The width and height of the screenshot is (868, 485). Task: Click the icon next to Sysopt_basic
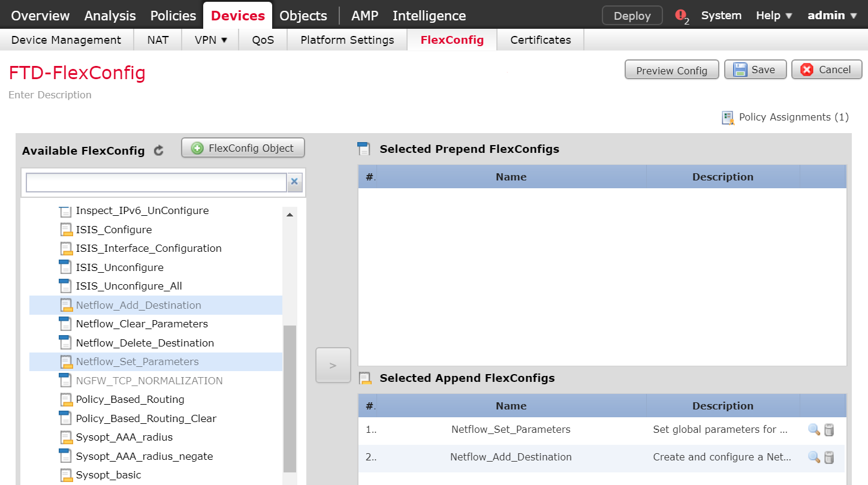[65, 475]
